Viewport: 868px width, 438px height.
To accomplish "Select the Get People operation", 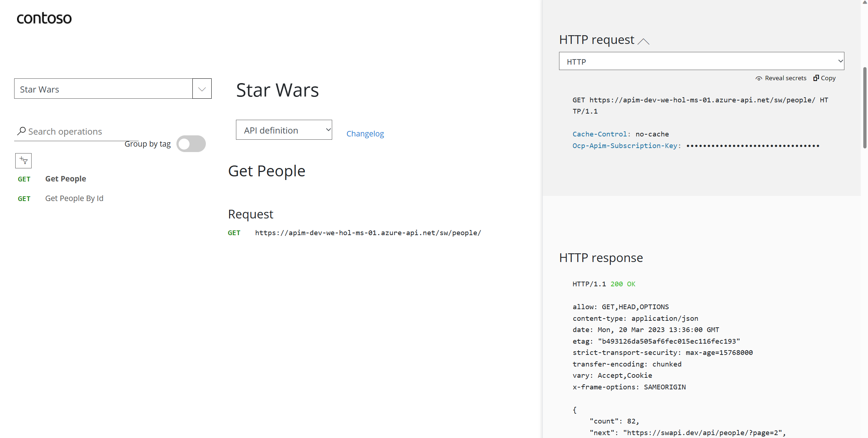I will 66,179.
